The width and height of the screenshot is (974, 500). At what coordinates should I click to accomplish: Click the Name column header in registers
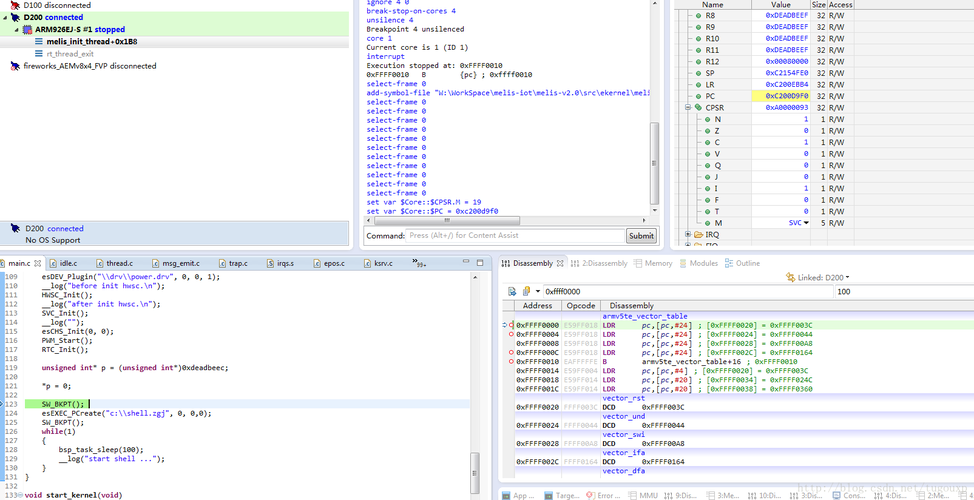coord(712,4)
